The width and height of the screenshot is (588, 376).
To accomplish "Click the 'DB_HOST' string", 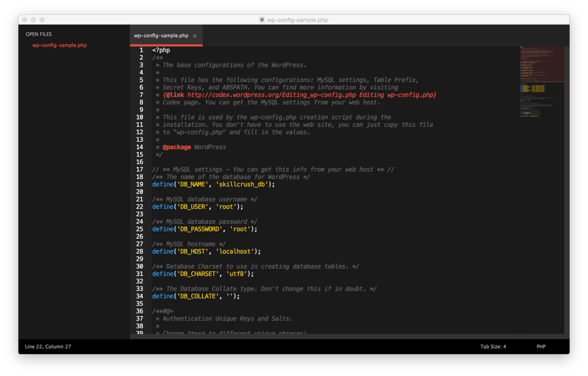I will pos(193,251).
